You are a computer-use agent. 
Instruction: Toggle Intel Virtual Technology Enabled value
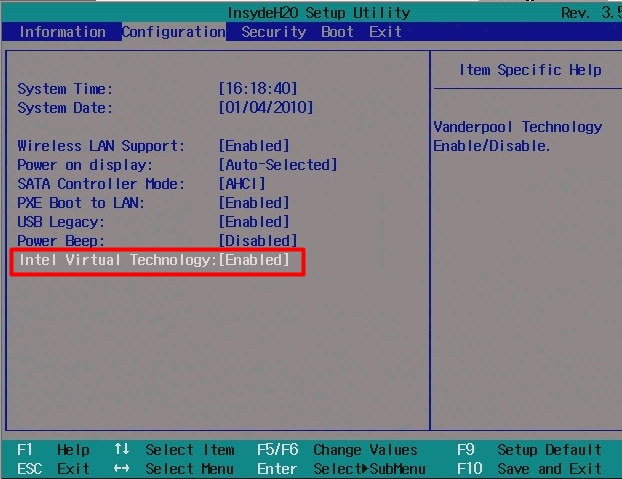click(254, 260)
